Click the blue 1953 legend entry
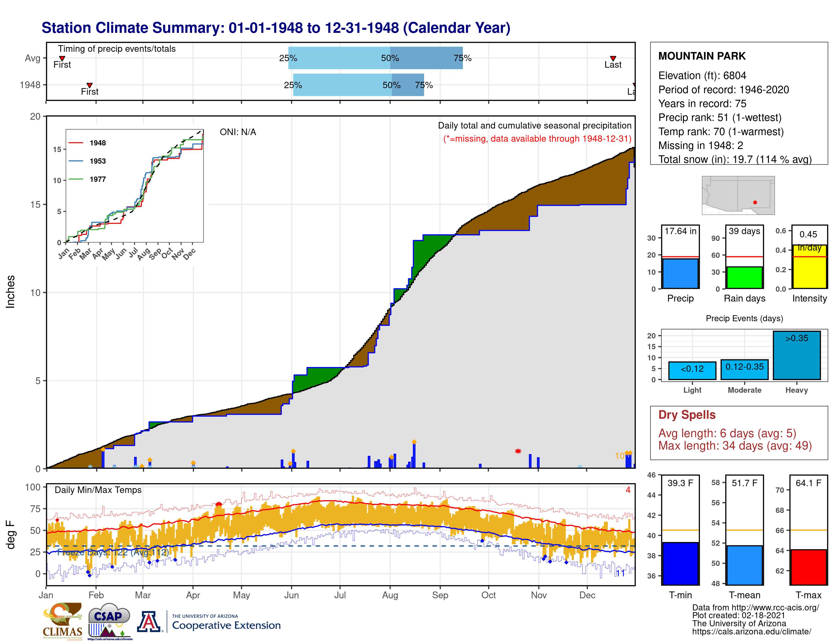The width and height of the screenshot is (834, 644). pyautogui.click(x=87, y=161)
